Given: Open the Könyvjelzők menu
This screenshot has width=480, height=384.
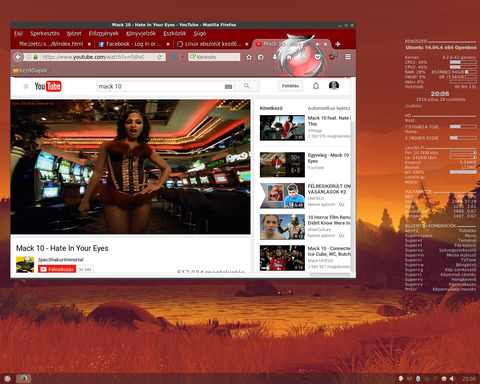Looking at the screenshot, I should pos(141,33).
